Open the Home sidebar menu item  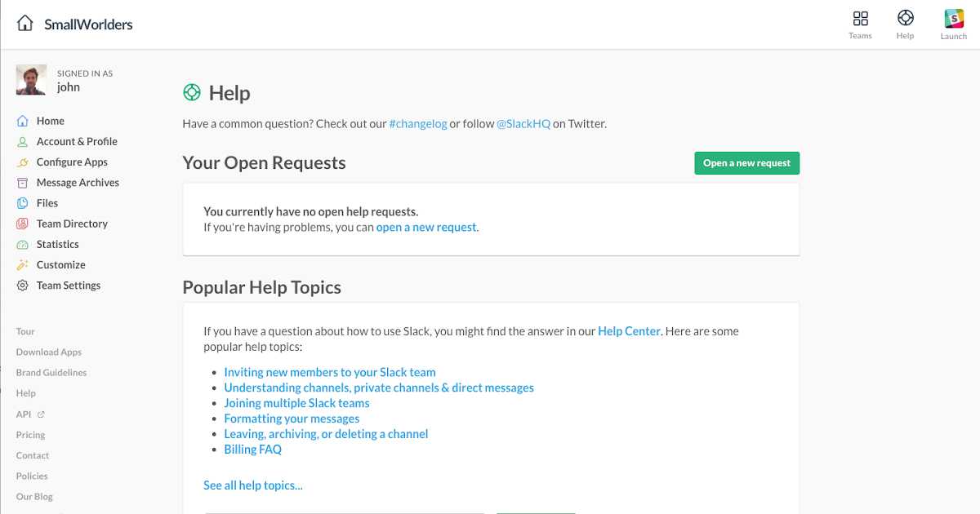pos(51,121)
